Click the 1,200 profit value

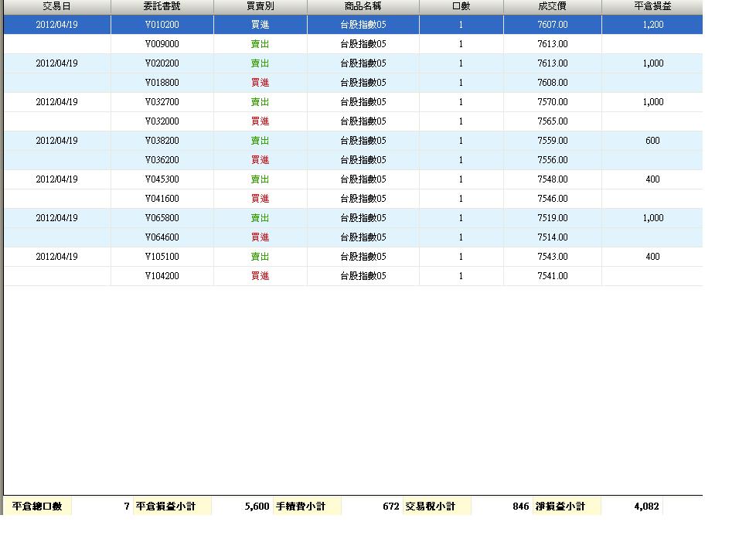[x=653, y=25]
